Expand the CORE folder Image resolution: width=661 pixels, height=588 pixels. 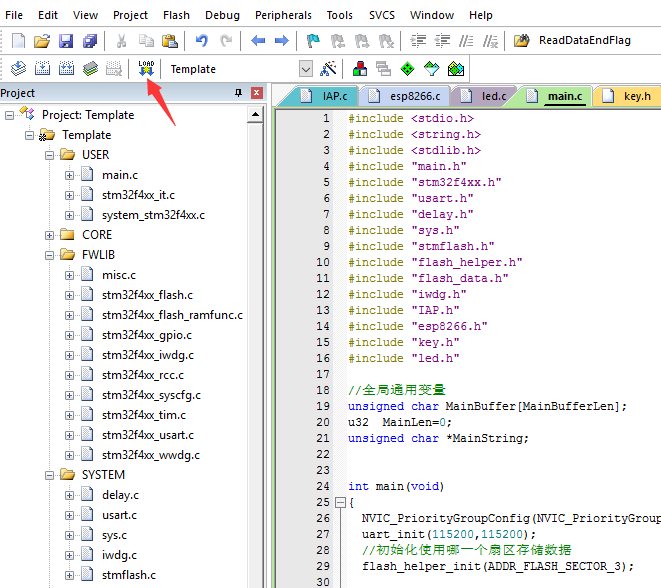tap(49, 235)
